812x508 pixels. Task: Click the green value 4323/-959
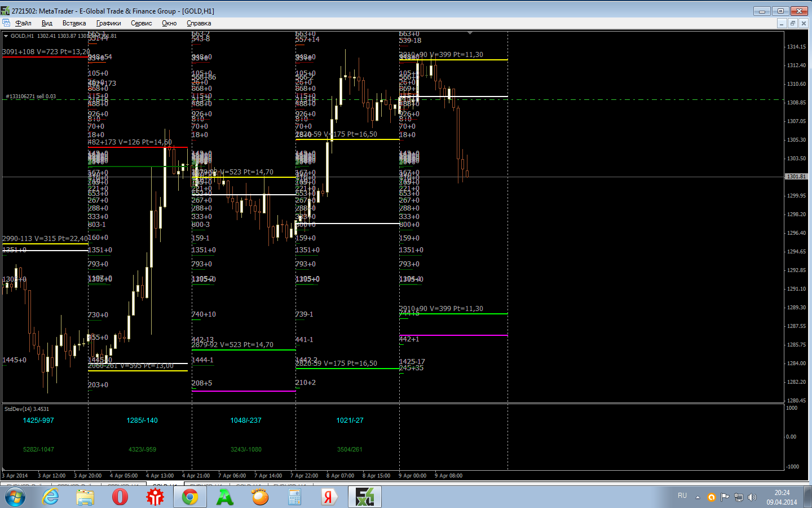tap(142, 449)
